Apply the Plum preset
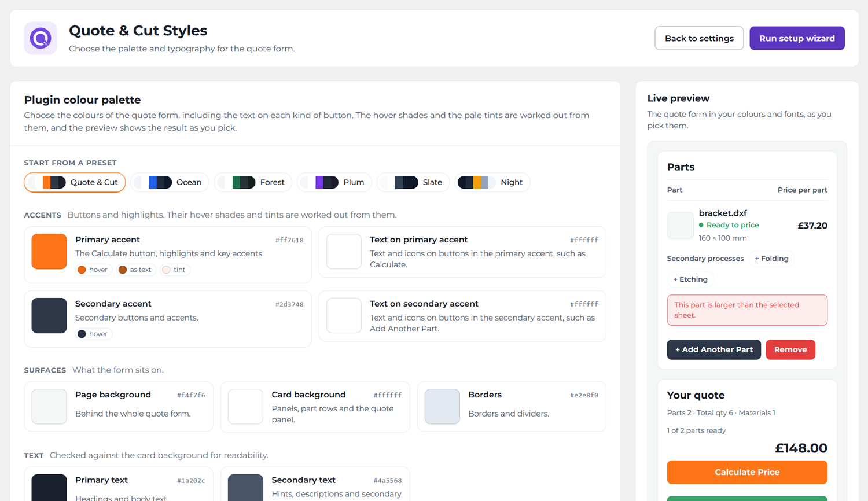The width and height of the screenshot is (868, 501). click(334, 182)
